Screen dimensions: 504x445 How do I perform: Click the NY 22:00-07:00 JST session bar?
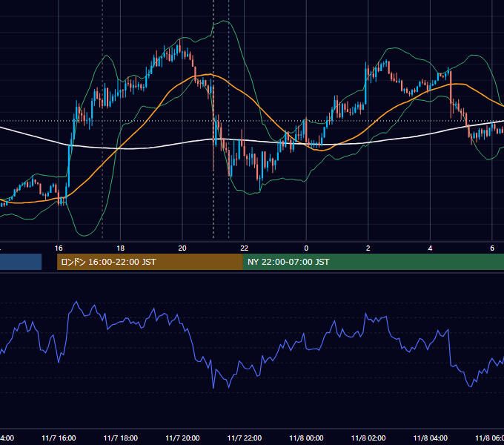tap(373, 262)
